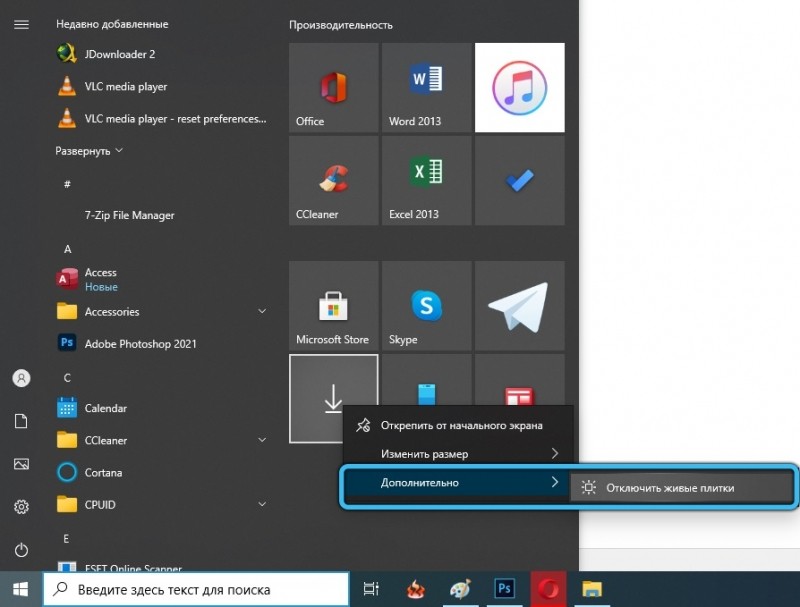Screen dimensions: 800x607
Task: Open Photoshop on the taskbar
Action: (x=504, y=589)
